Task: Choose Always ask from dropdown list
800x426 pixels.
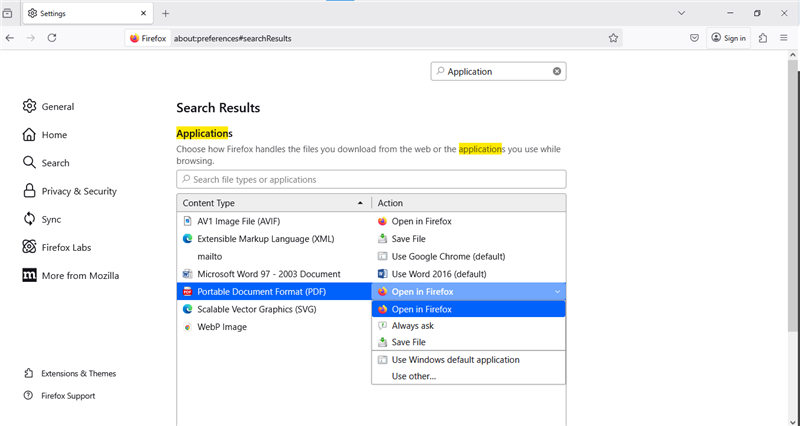Action: (468, 325)
